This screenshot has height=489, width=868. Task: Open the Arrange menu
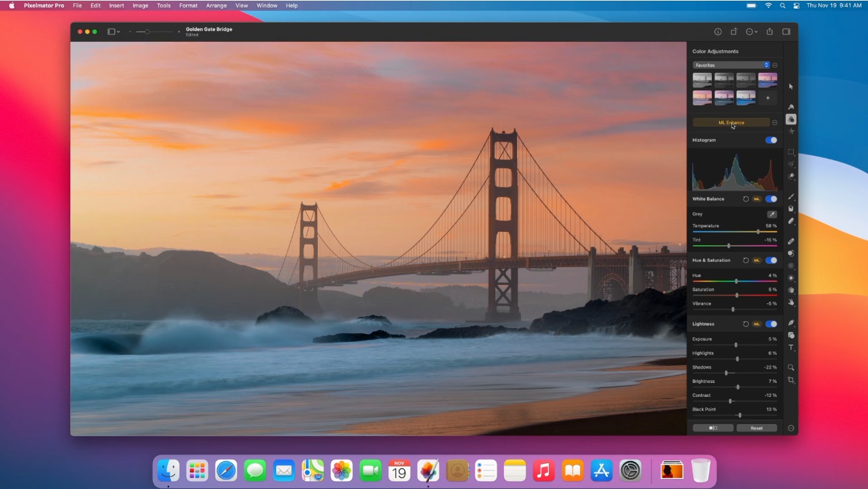tap(216, 5)
